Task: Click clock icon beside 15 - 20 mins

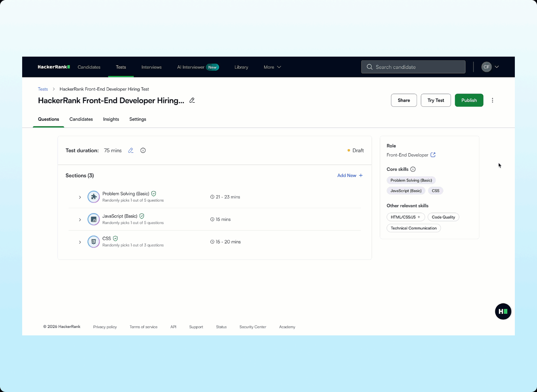Action: (x=212, y=242)
